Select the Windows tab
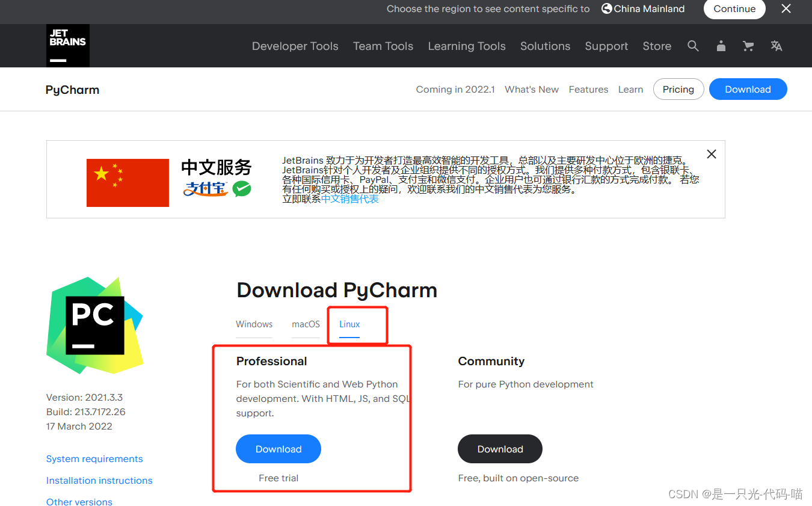812x506 pixels. click(x=254, y=324)
